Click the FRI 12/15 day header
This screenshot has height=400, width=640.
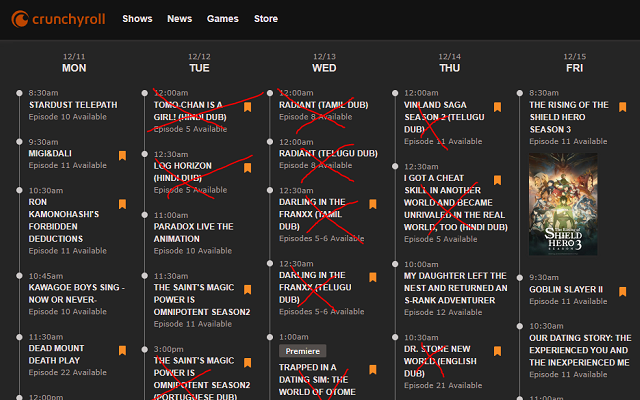coord(574,63)
